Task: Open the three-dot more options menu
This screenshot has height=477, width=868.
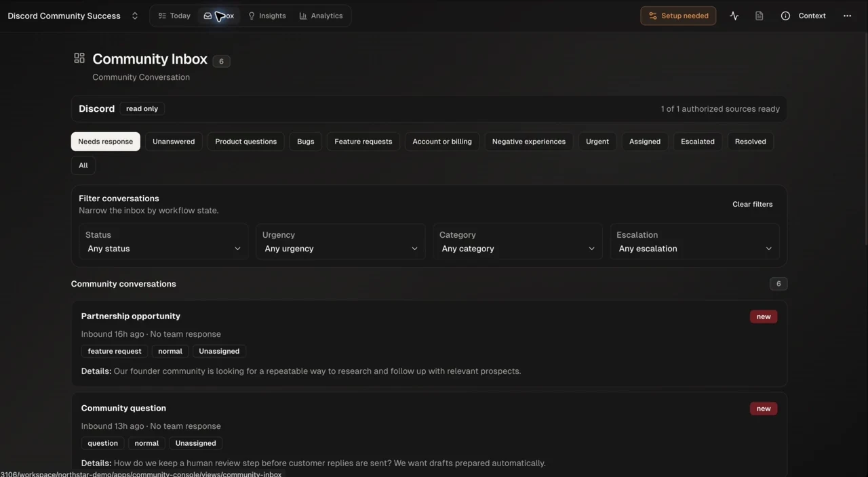Action: click(x=847, y=16)
